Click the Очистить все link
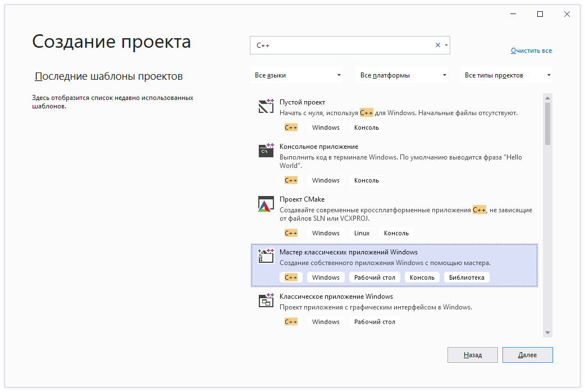Image resolution: width=585 pixels, height=392 pixels. [531, 51]
